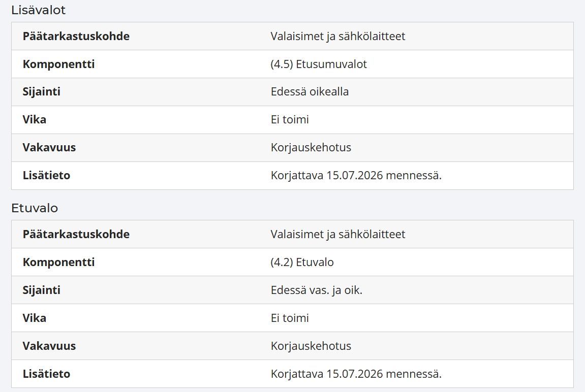Click the first Korjauskehotus severity value
Screen dimensions: 585x392
pos(311,148)
